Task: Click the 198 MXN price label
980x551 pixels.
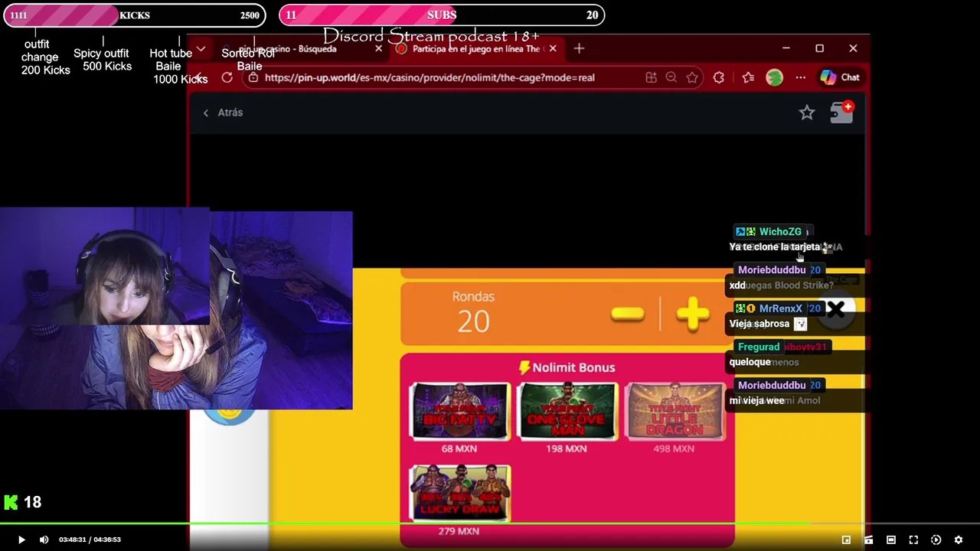Action: tap(566, 448)
